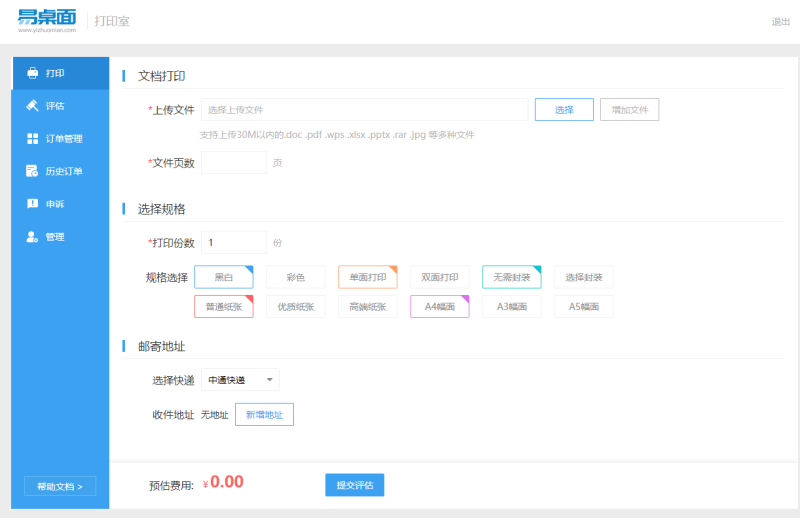Click the 打印室 header title
800x518 pixels.
tap(112, 21)
